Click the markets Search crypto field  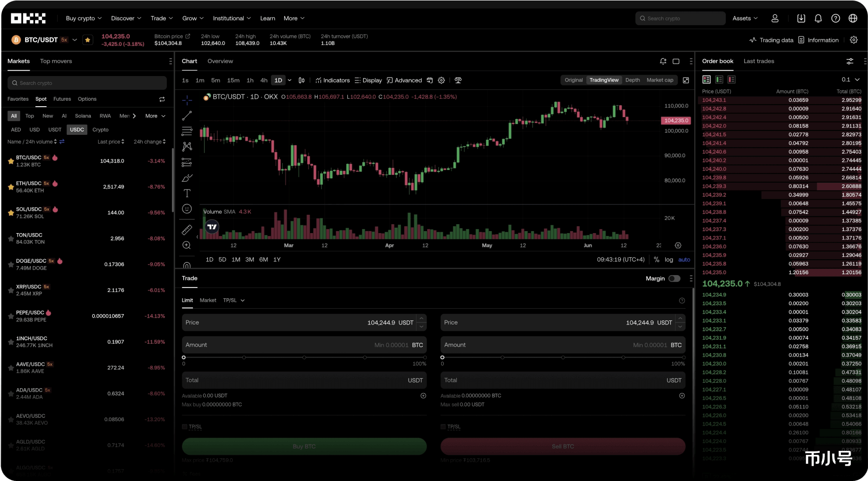point(87,83)
